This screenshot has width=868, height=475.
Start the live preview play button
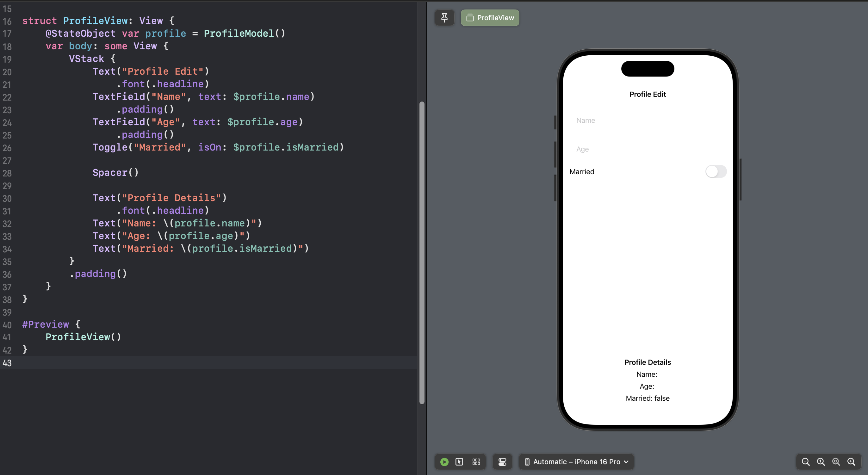click(444, 461)
